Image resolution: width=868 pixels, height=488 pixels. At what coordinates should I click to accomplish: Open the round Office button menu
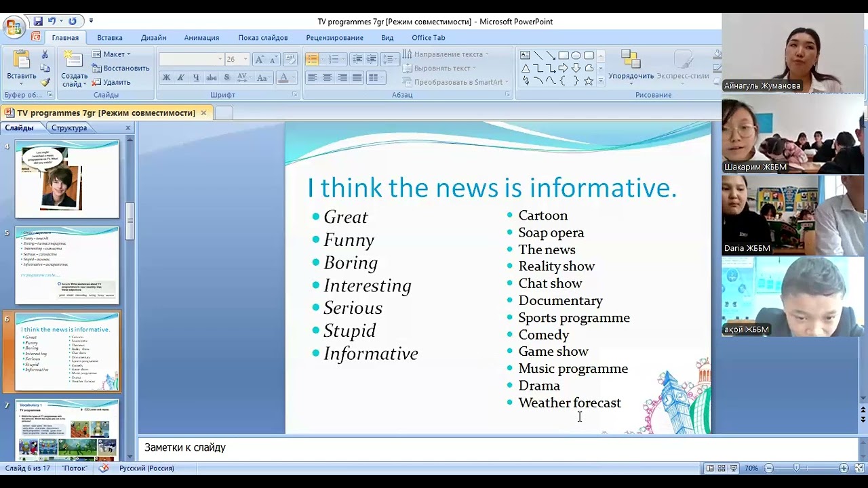coord(14,27)
